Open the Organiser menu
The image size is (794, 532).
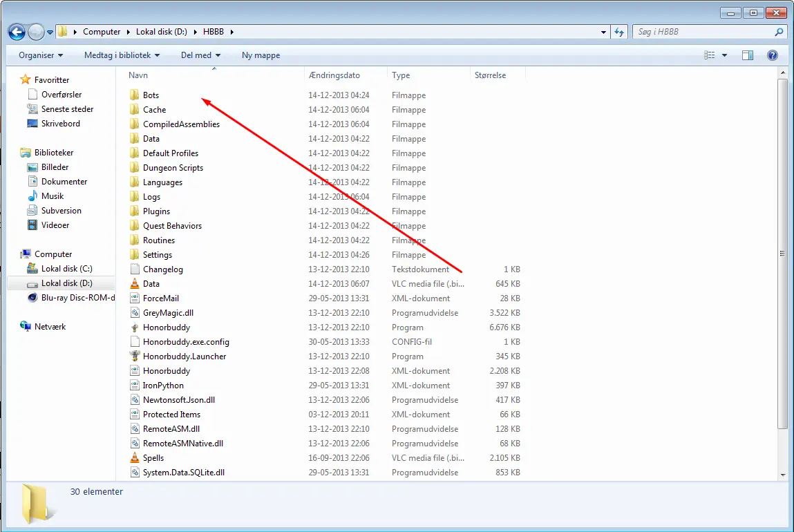(x=41, y=55)
